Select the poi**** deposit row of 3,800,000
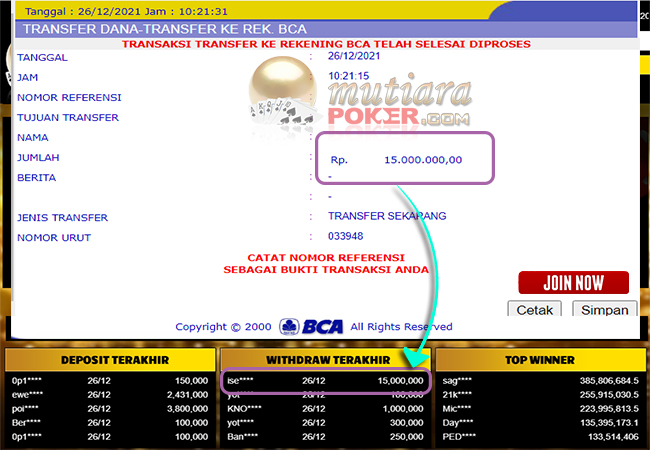The height and width of the screenshot is (450, 650). click(x=110, y=409)
